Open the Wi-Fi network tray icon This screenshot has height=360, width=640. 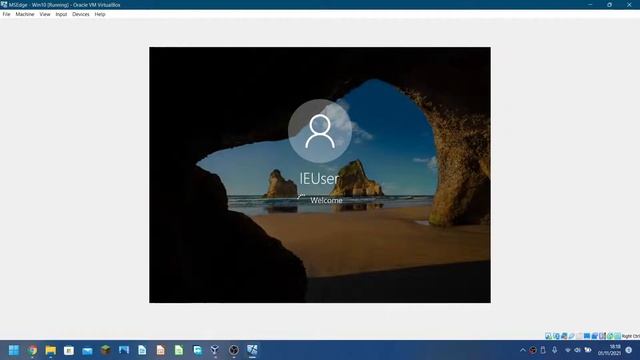[x=568, y=350]
